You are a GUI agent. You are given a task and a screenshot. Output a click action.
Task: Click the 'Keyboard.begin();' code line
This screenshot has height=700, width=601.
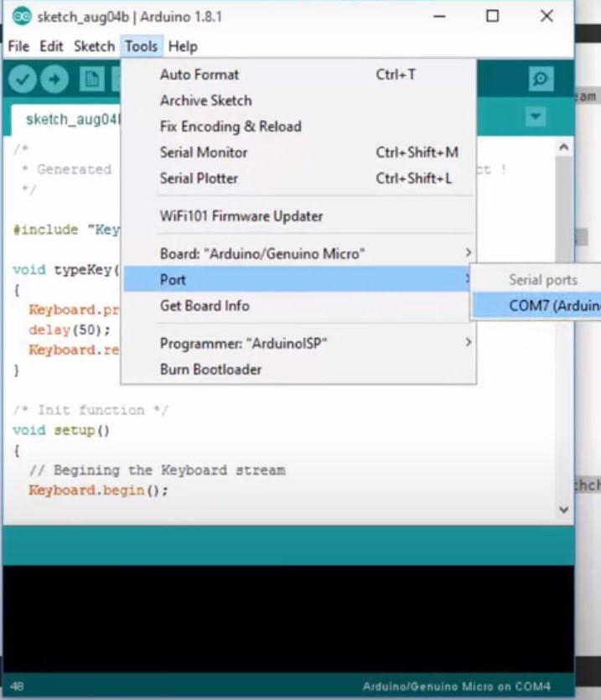click(x=98, y=490)
